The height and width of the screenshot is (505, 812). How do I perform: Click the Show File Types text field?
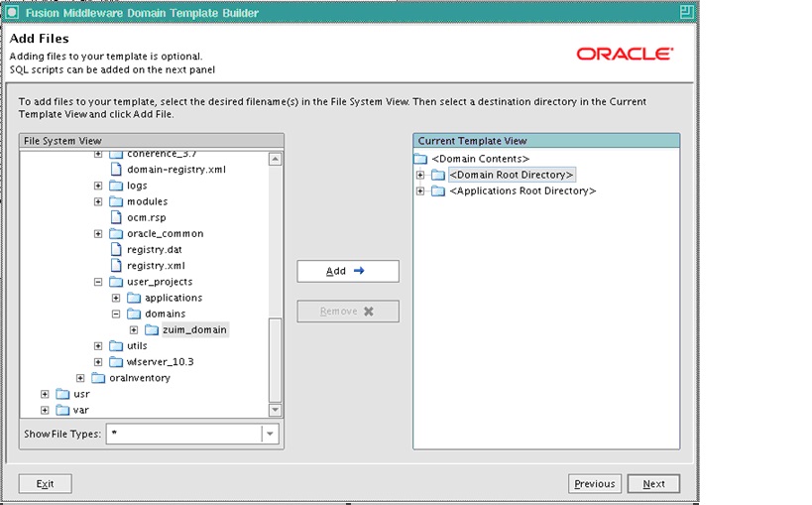coord(184,434)
